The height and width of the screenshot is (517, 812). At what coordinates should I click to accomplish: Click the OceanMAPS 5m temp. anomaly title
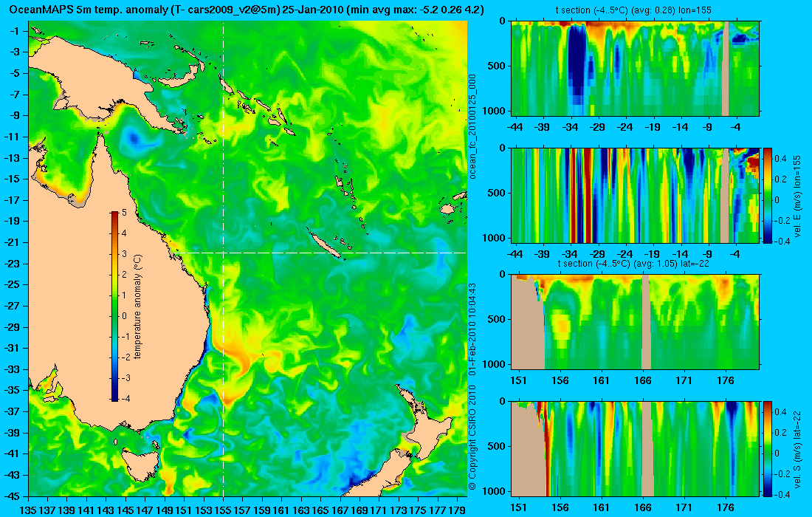247,10
